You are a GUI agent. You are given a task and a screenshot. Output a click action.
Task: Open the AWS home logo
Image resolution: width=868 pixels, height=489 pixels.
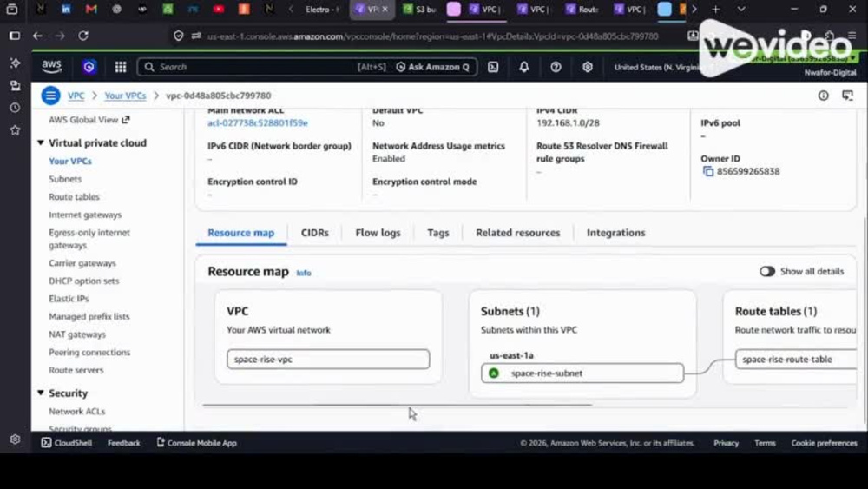click(51, 67)
